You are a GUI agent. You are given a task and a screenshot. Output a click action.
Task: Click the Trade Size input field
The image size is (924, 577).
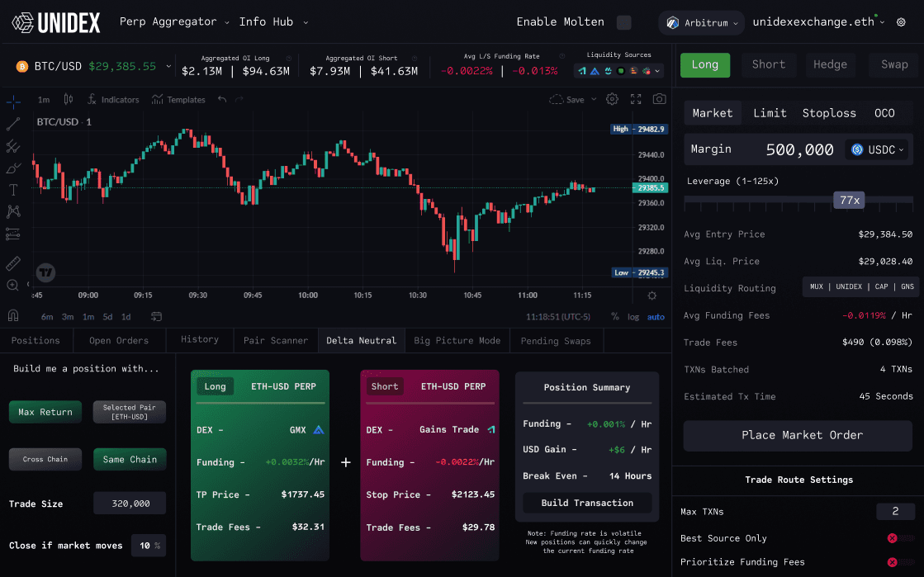130,504
